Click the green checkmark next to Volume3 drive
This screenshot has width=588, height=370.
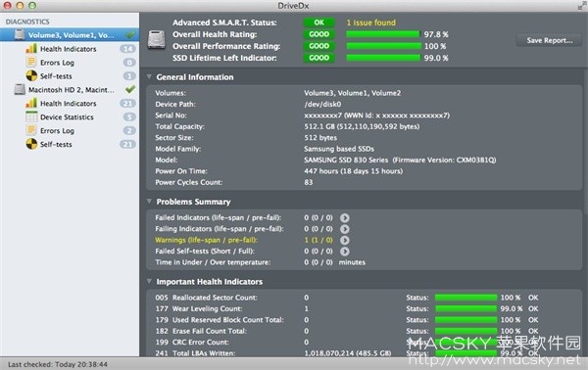[x=130, y=35]
